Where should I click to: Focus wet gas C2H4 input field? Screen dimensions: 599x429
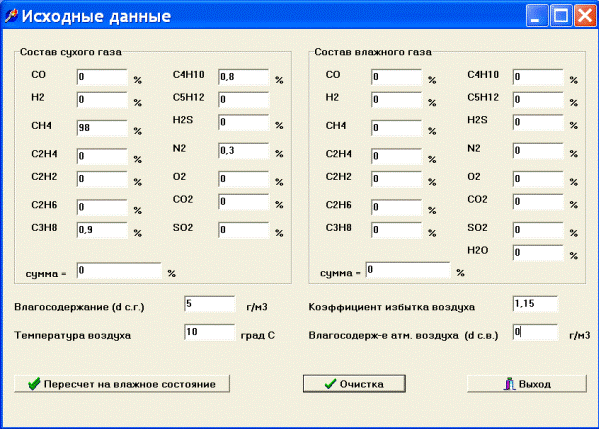(397, 156)
